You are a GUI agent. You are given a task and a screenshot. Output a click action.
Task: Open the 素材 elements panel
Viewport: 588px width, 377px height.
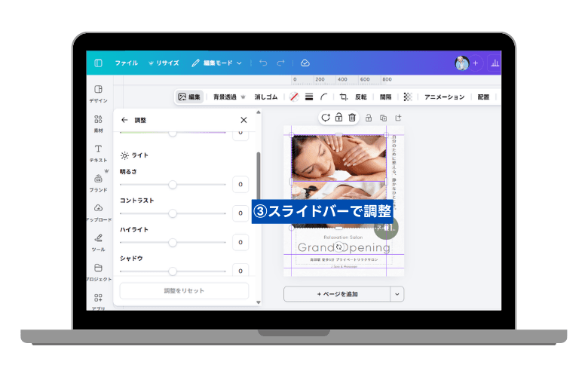coord(98,123)
